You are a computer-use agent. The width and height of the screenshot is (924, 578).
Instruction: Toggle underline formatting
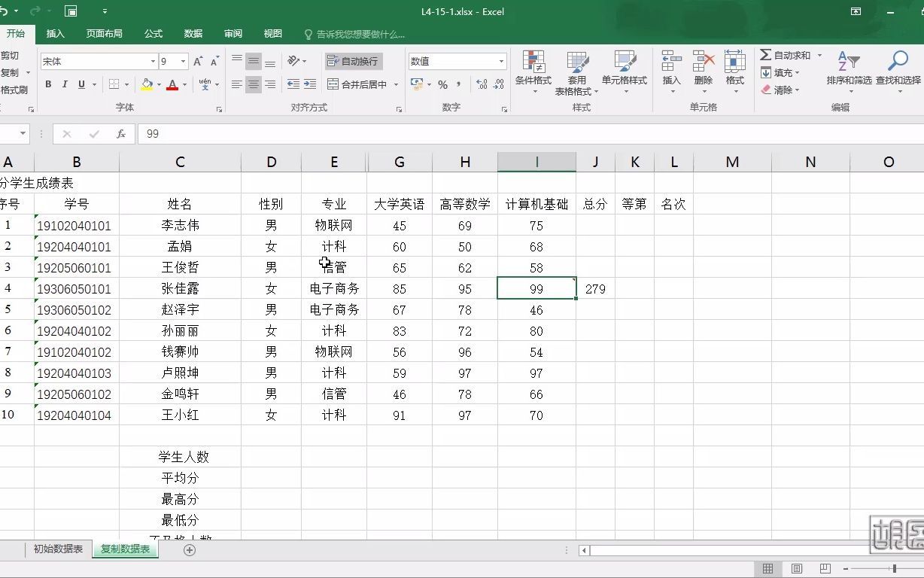[x=81, y=84]
